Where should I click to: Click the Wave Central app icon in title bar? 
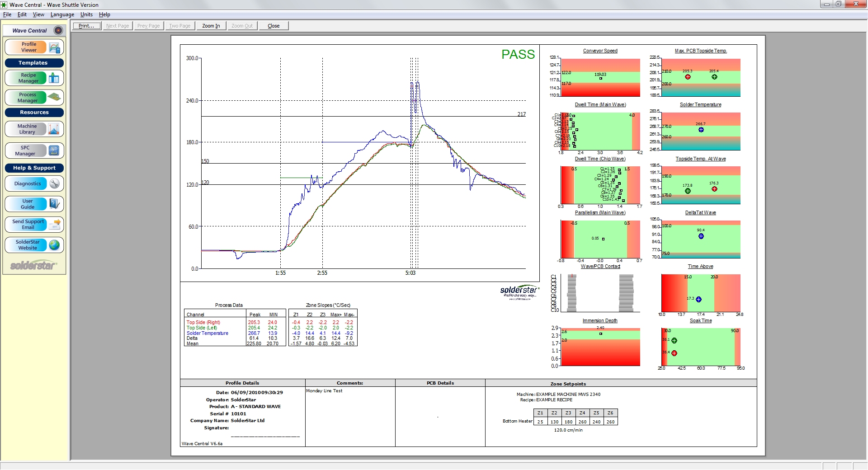pyautogui.click(x=4, y=5)
